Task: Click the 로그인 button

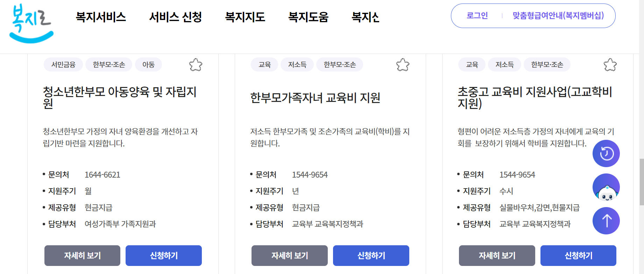Action: tap(477, 15)
